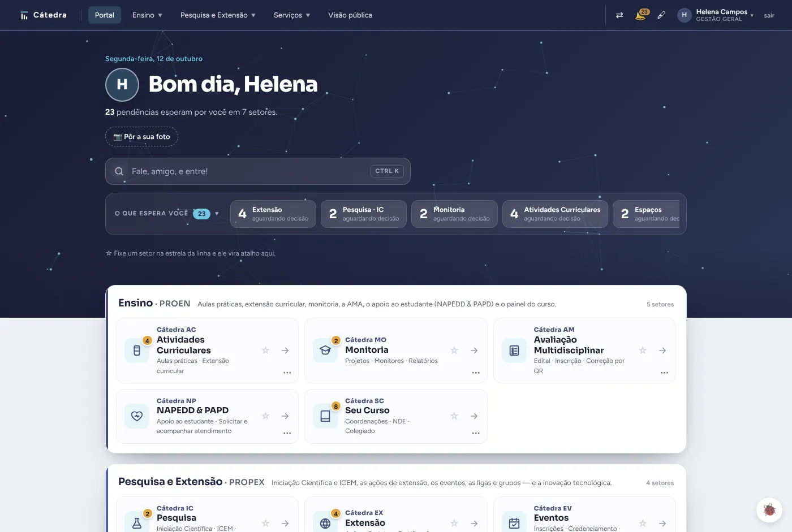Select the Portal tab
The width and height of the screenshot is (792, 532).
(x=105, y=15)
